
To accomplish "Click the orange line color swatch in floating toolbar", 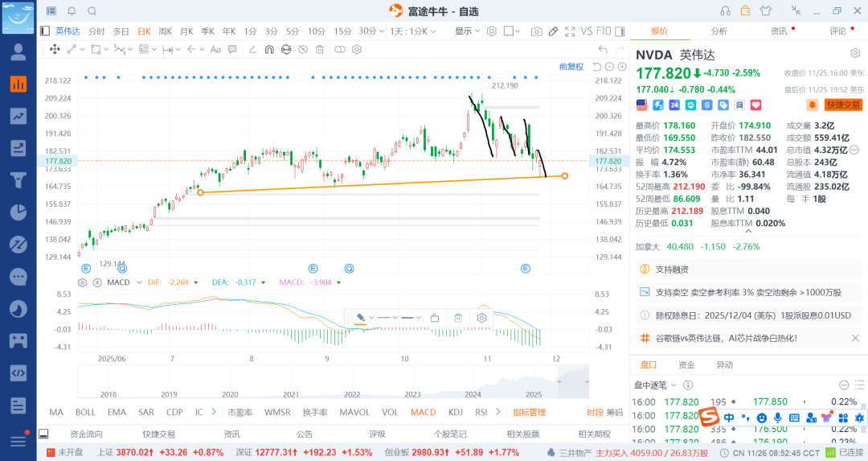I will (360, 318).
